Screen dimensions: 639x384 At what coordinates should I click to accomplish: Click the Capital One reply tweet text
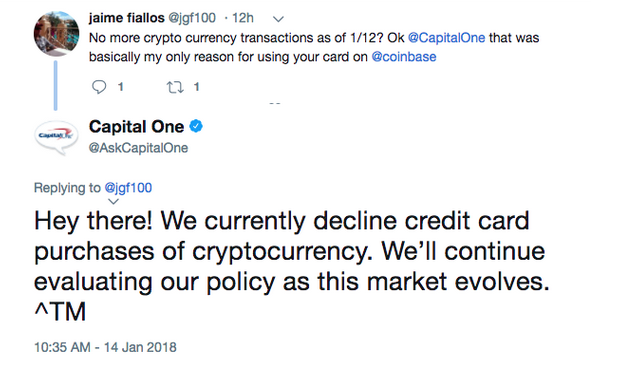click(291, 266)
